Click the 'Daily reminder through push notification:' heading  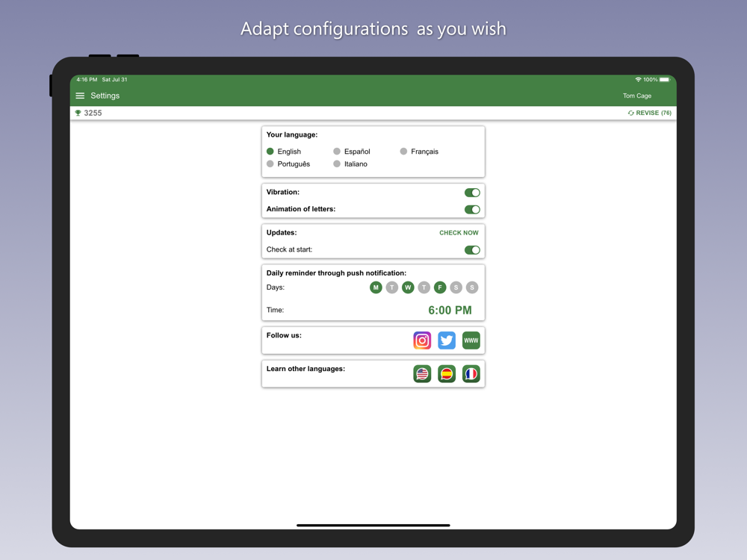coord(336,273)
